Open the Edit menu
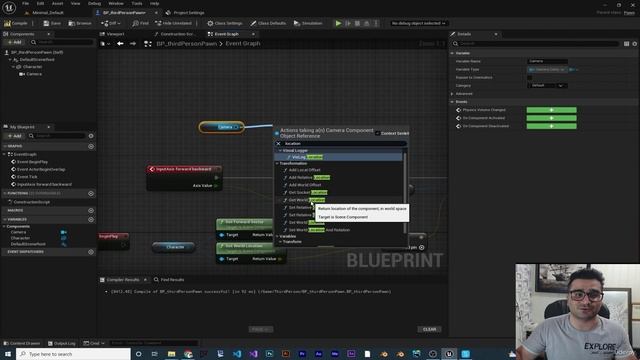The width and height of the screenshot is (640, 360). click(40, 3)
